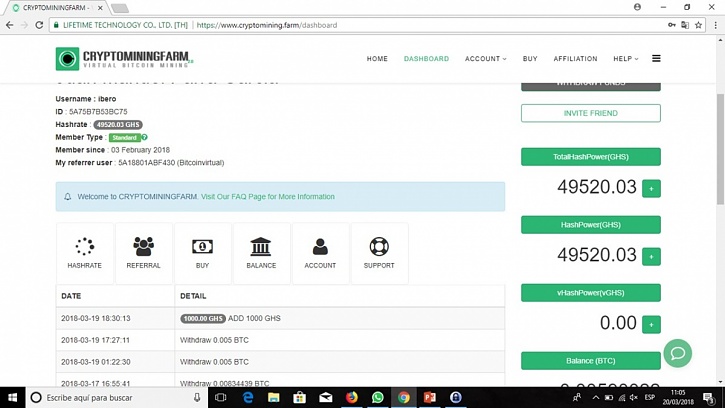Screen dimensions: 725x408
Task: Click the Invite Friend button
Action: click(590, 113)
